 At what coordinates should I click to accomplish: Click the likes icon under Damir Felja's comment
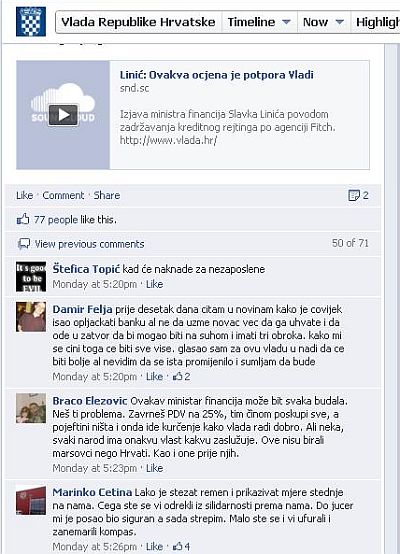(x=177, y=377)
